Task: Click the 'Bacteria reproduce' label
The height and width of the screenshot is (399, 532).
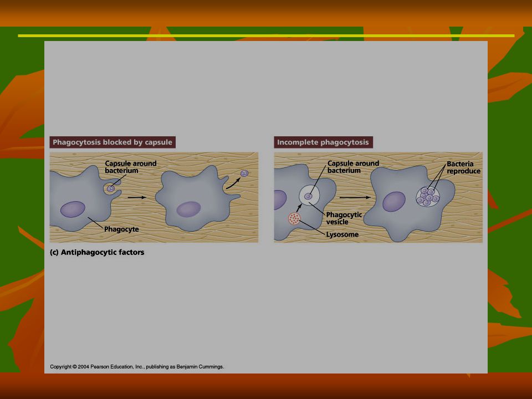Action: [x=463, y=167]
